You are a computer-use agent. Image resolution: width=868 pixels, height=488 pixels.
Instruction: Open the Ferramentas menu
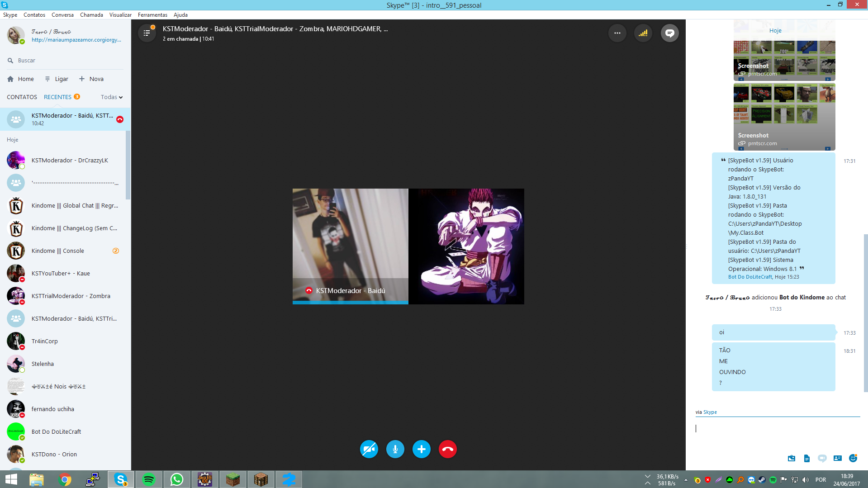click(x=152, y=14)
